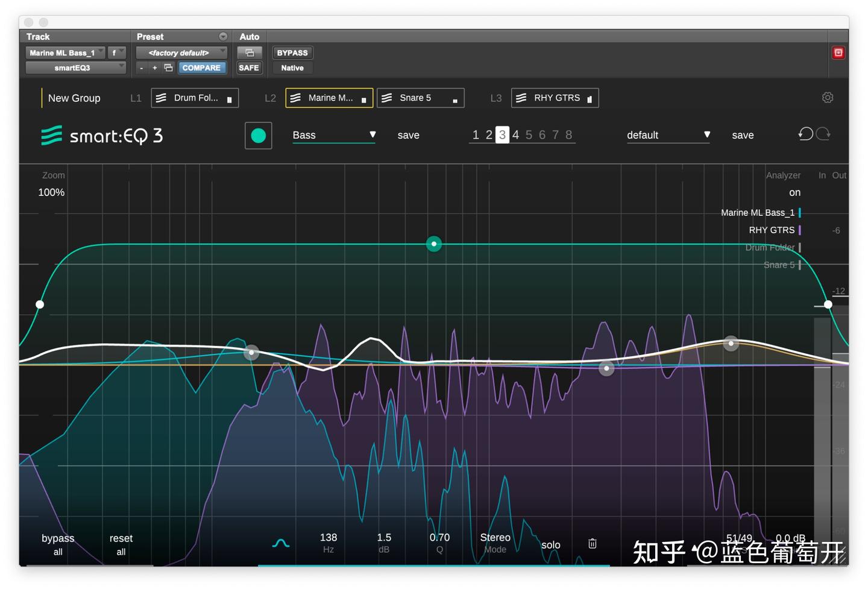Click the delete band trash icon
Image resolution: width=868 pixels, height=589 pixels.
(592, 543)
